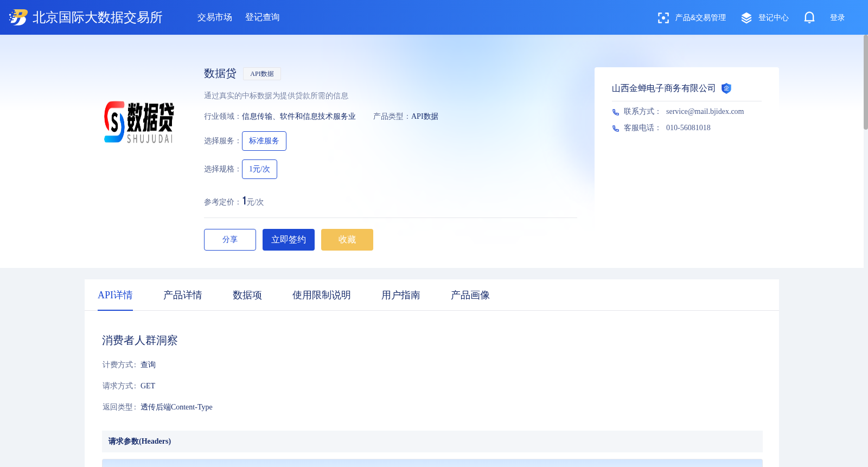Open notifications bell icon

pos(809,17)
